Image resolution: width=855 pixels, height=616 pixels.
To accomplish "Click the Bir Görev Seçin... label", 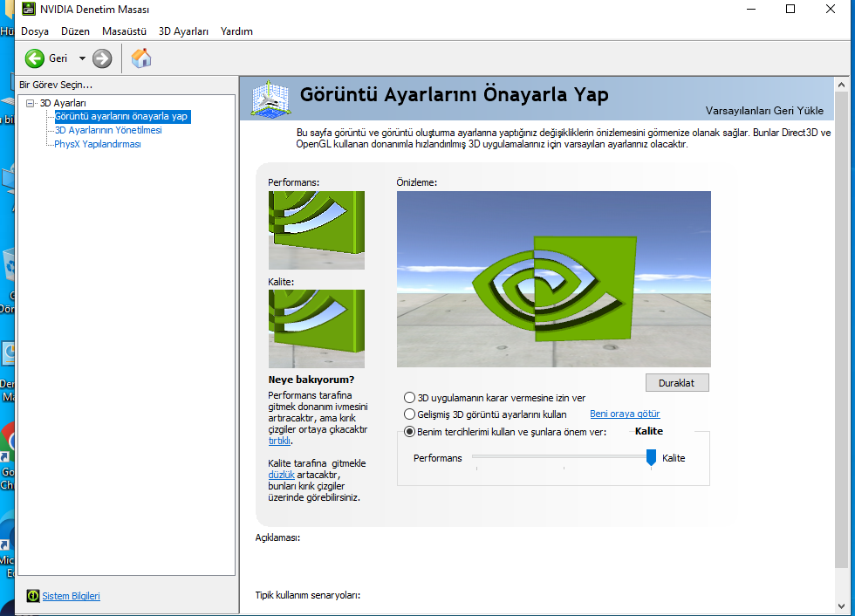I will [56, 85].
